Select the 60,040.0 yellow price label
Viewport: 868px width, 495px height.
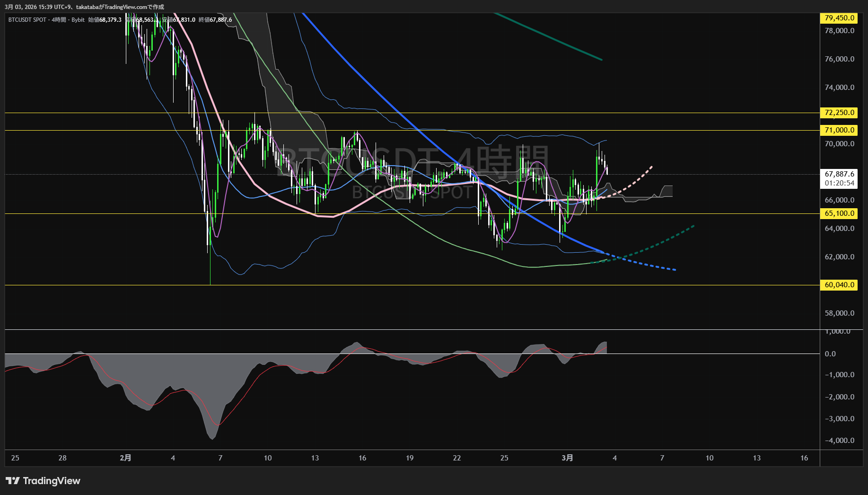839,285
